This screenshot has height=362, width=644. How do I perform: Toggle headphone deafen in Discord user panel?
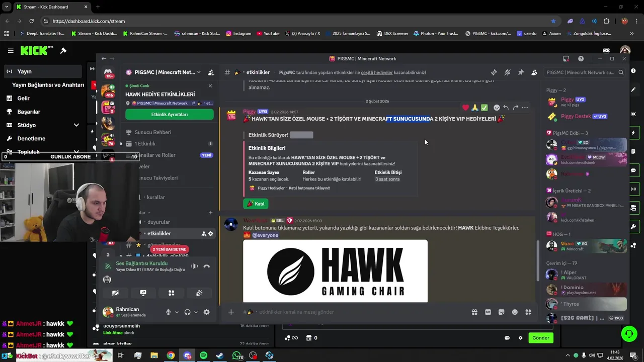[x=188, y=312]
